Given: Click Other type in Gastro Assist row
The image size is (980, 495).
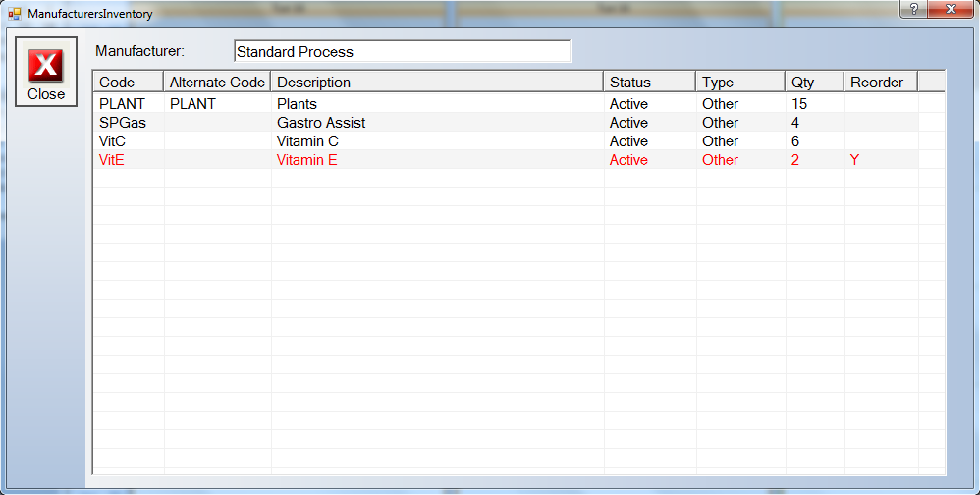Looking at the screenshot, I should point(720,123).
